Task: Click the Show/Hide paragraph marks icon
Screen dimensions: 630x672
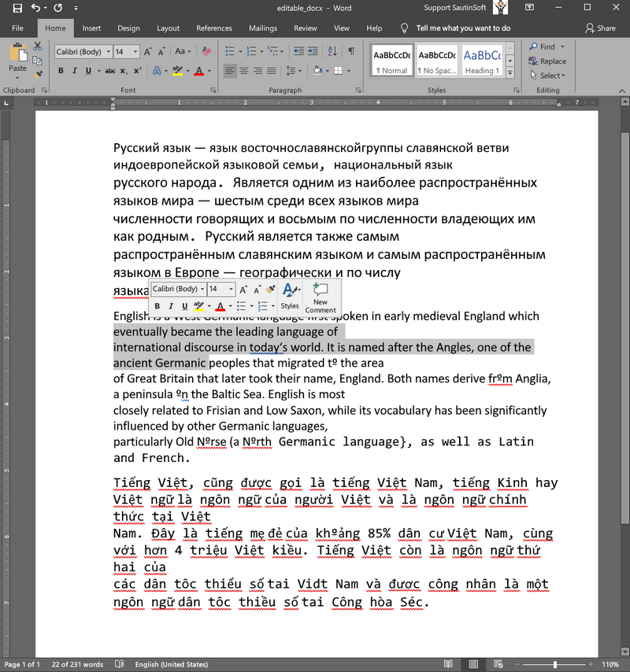Action: [351, 51]
